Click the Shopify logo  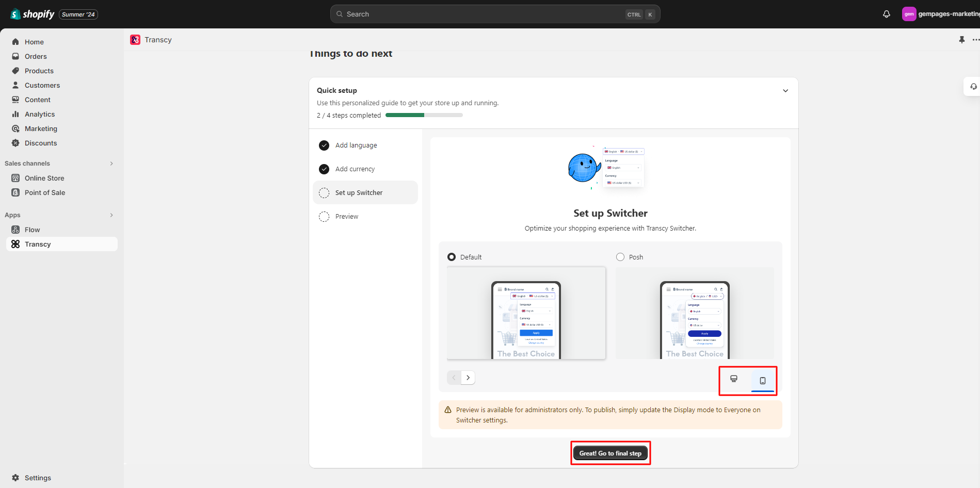pos(33,14)
